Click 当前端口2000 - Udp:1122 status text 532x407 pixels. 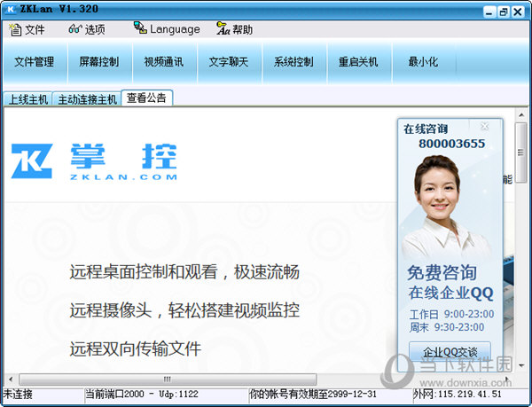142,394
